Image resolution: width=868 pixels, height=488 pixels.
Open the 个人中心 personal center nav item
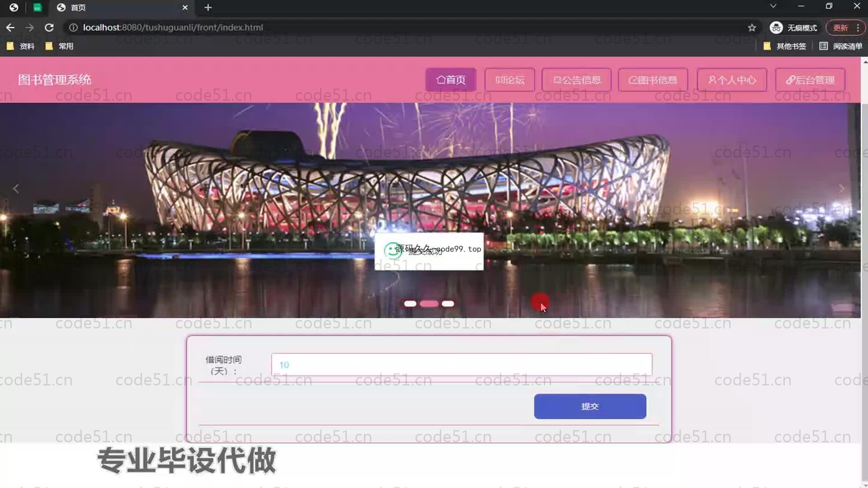pyautogui.click(x=732, y=80)
